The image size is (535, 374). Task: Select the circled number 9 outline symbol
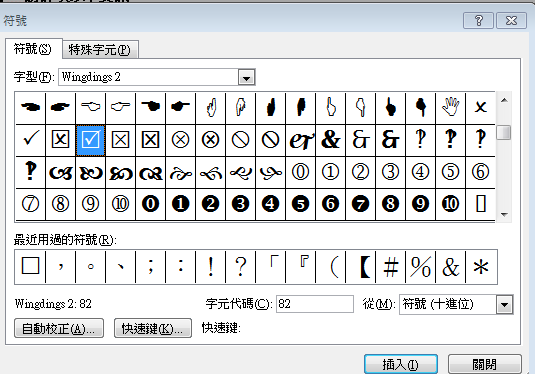[x=90, y=204]
